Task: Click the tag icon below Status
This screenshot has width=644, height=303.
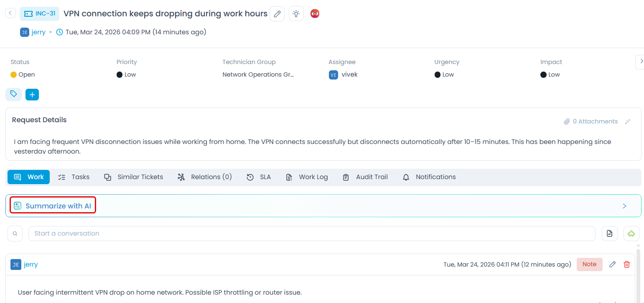Action: pos(13,94)
